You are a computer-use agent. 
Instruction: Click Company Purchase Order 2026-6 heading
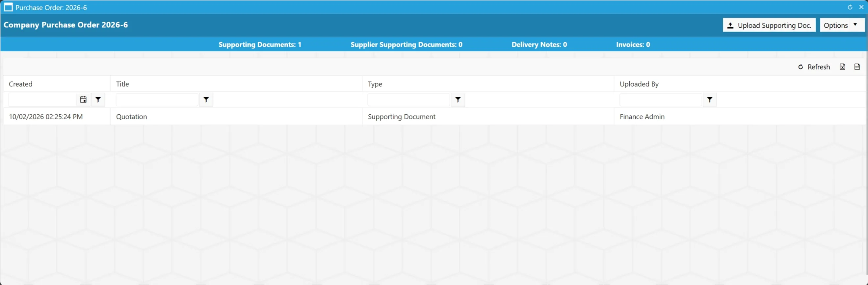tap(66, 25)
